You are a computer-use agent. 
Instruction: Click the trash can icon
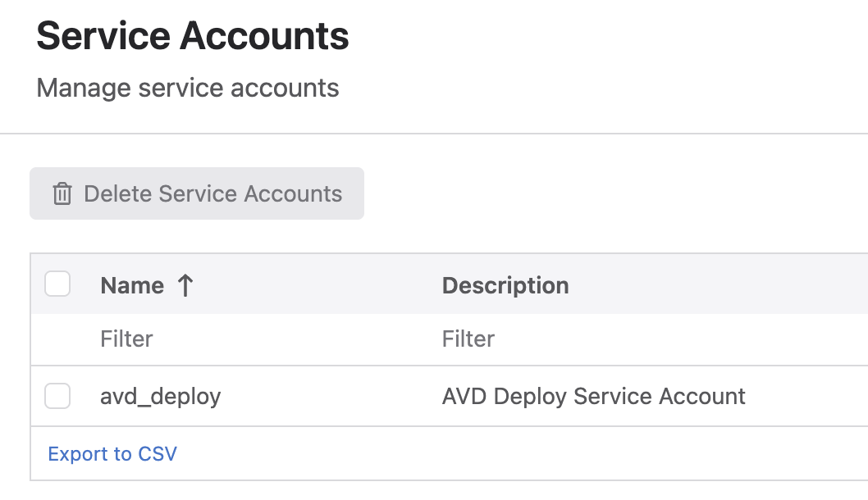[62, 194]
